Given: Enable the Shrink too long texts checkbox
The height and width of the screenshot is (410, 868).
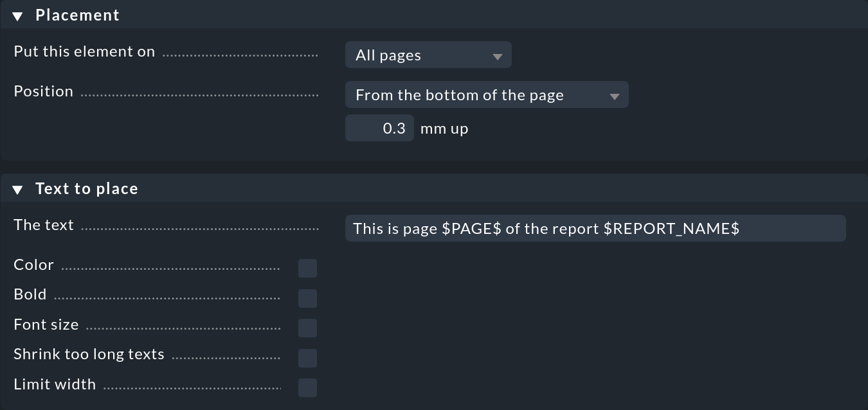Looking at the screenshot, I should pyautogui.click(x=307, y=358).
